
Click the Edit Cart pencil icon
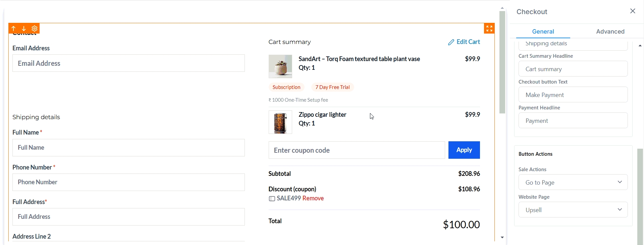(451, 42)
